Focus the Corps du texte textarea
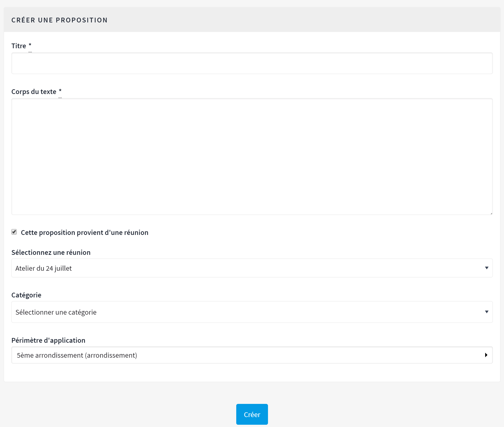The width and height of the screenshot is (504, 427). click(x=252, y=156)
